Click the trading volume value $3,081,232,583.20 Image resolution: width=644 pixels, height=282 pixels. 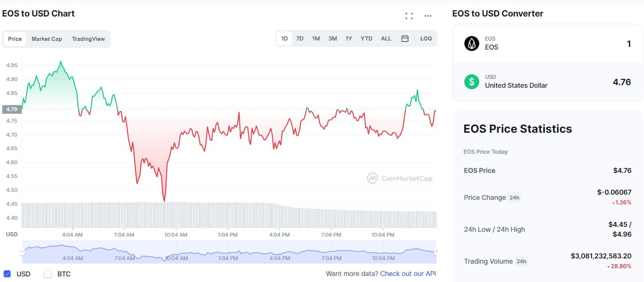pos(601,256)
